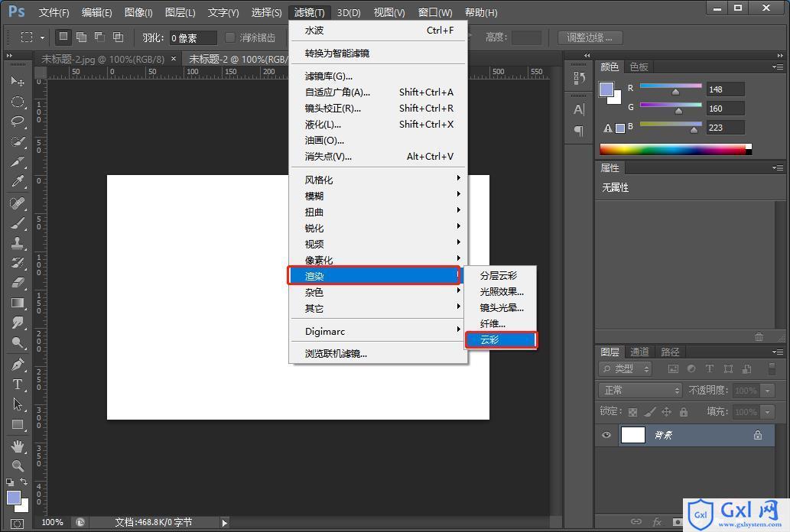790x532 pixels.
Task: Select the Quick Selection tool
Action: [17, 141]
